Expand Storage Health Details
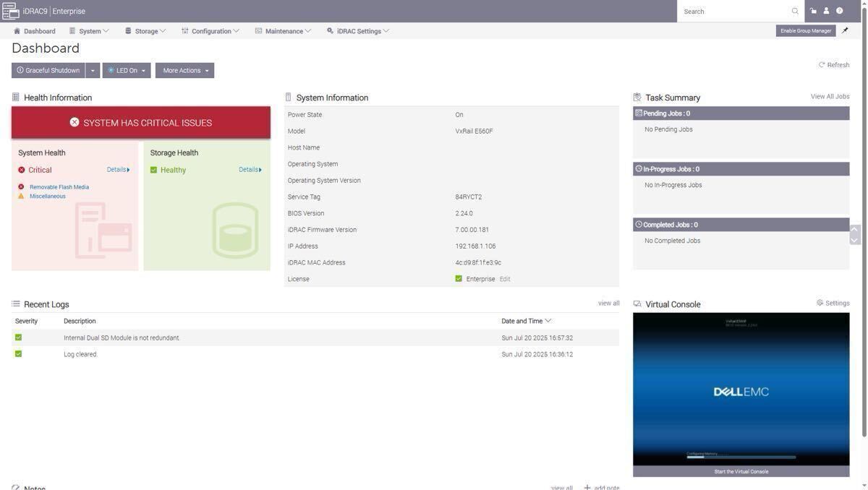 (250, 170)
